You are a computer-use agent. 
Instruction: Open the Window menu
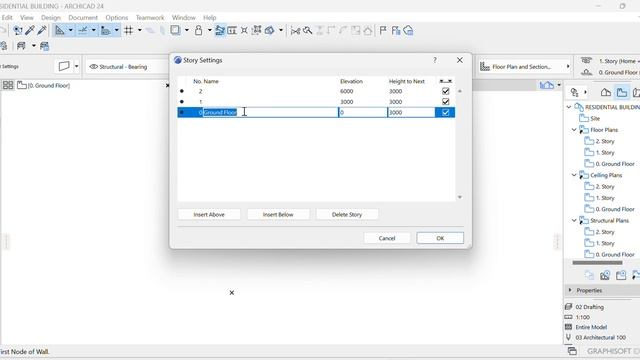tap(183, 18)
